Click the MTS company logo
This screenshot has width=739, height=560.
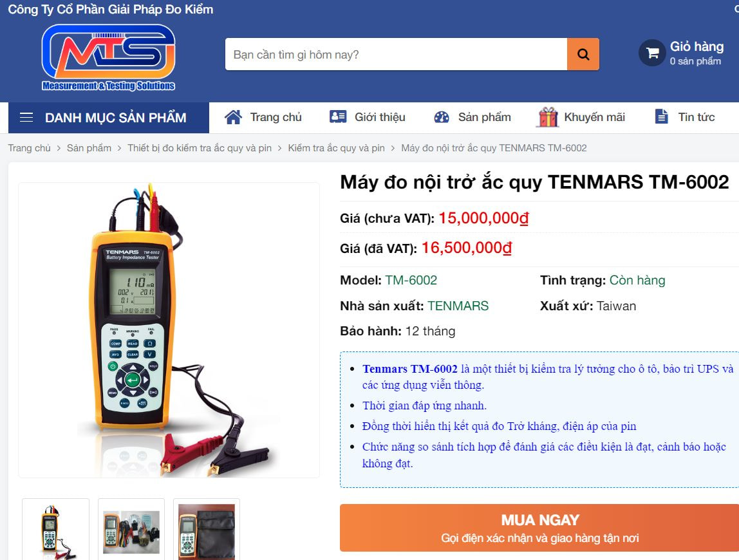click(x=108, y=57)
